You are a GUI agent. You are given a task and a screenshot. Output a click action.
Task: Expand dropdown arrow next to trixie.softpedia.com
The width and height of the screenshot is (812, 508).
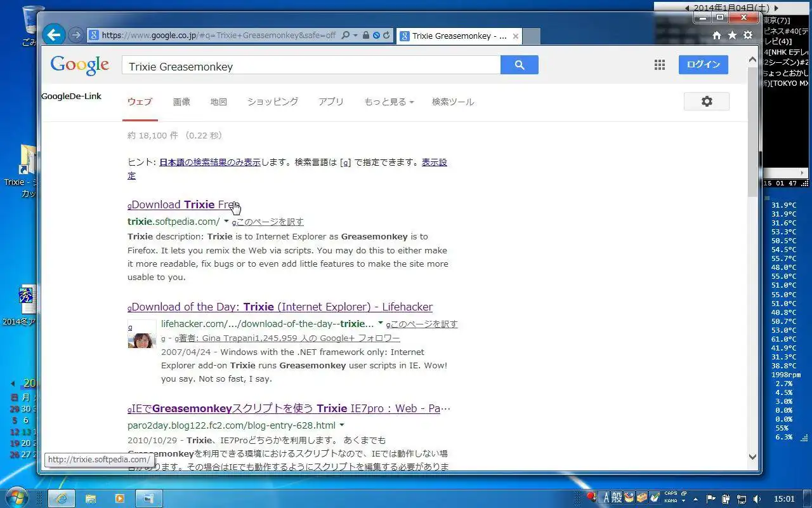tap(226, 221)
